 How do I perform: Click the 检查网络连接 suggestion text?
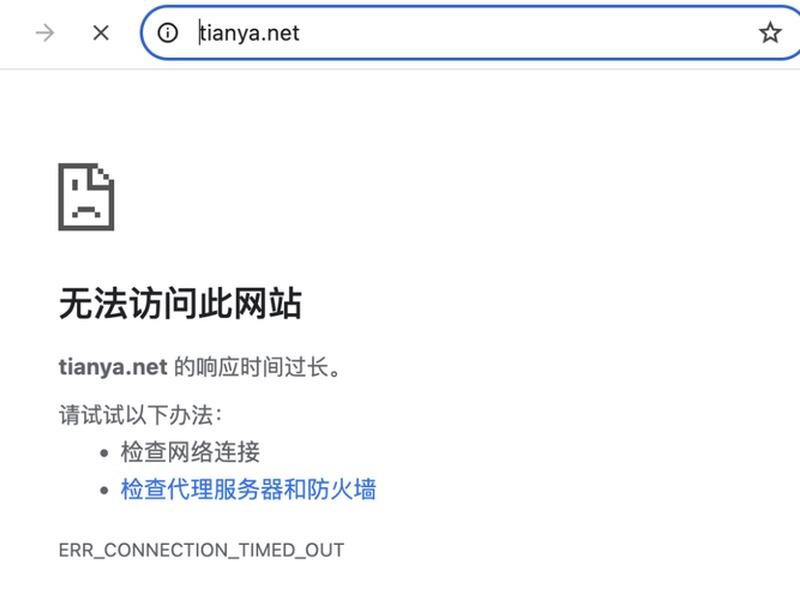point(190,452)
